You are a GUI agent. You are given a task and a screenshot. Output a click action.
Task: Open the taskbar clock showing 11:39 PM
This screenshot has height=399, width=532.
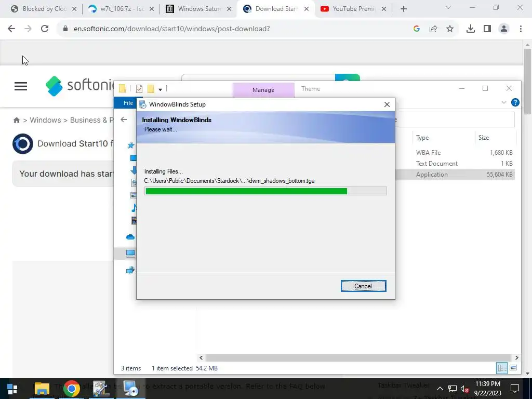click(487, 389)
